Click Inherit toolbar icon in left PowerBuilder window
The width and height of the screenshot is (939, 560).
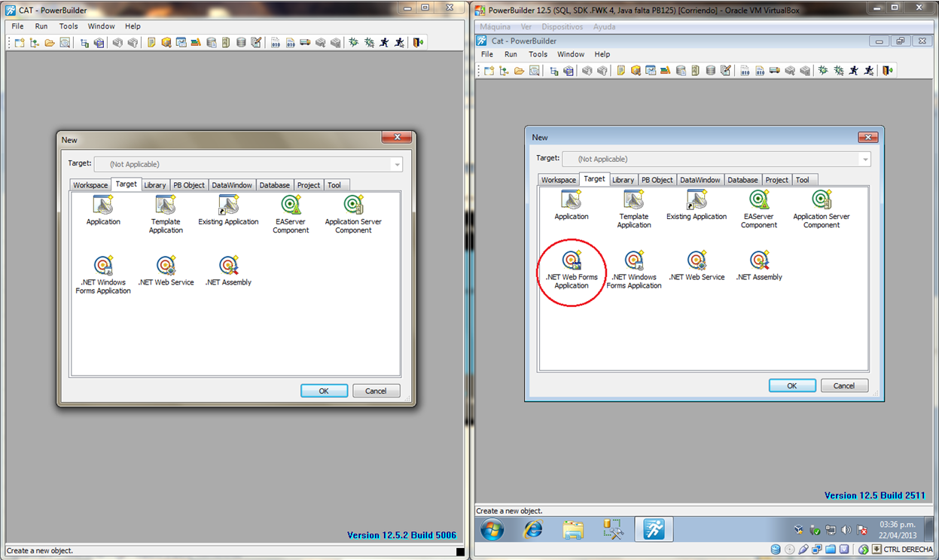(x=35, y=43)
